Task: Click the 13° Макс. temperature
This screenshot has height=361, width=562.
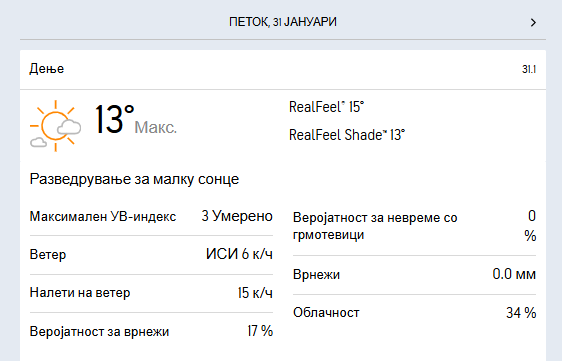Action: point(136,120)
